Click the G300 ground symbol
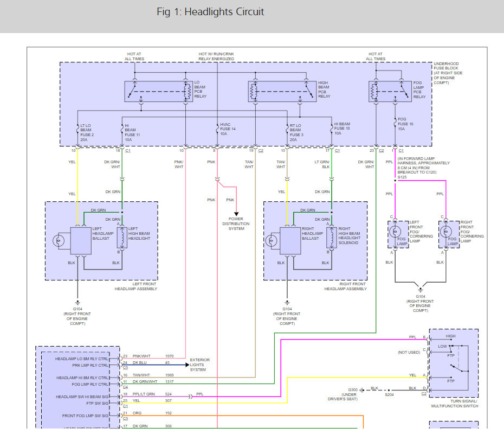 pyautogui.click(x=362, y=390)
